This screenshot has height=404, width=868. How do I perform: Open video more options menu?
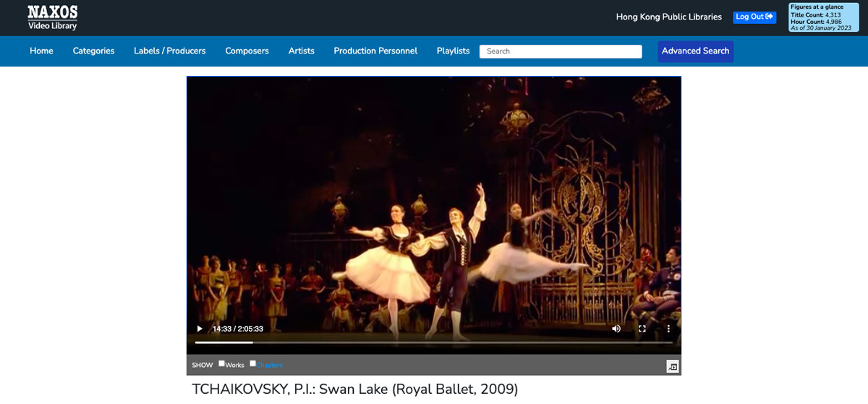pyautogui.click(x=668, y=329)
